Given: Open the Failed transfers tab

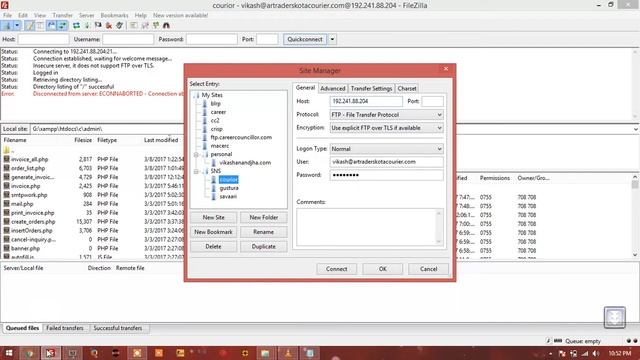Looking at the screenshot, I should point(65,328).
